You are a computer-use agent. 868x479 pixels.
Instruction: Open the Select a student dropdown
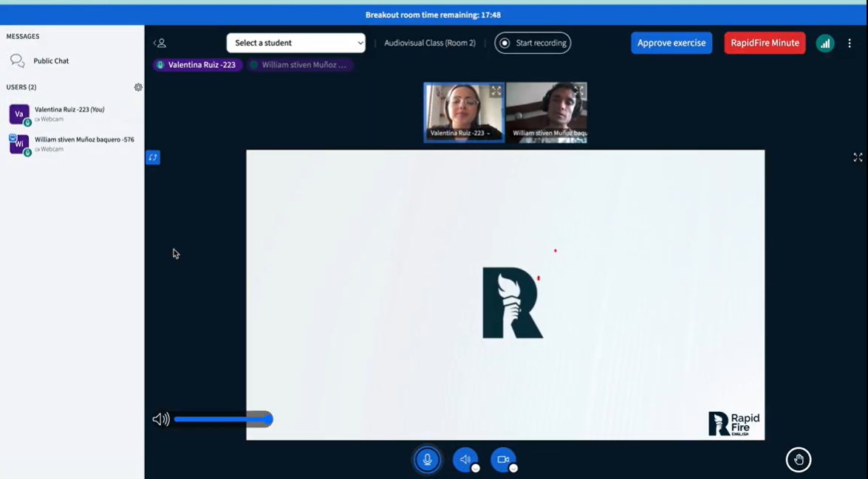[x=295, y=43]
